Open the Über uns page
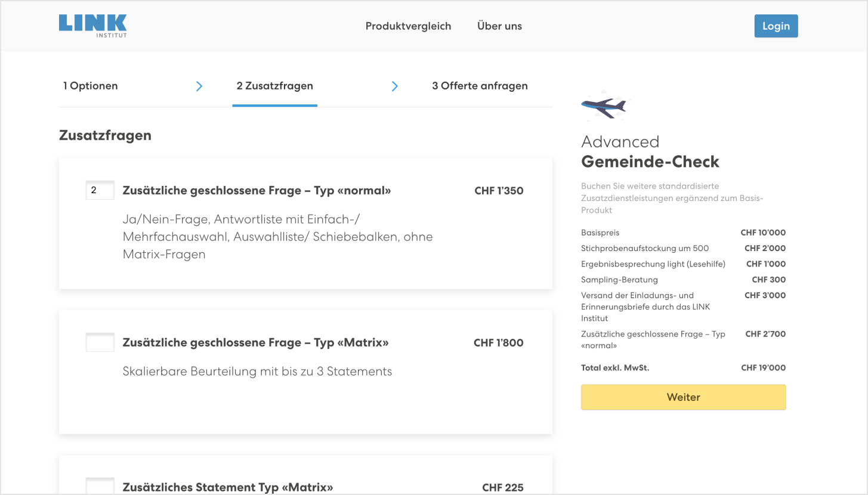Screen dimensions: 868x495 tap(499, 26)
